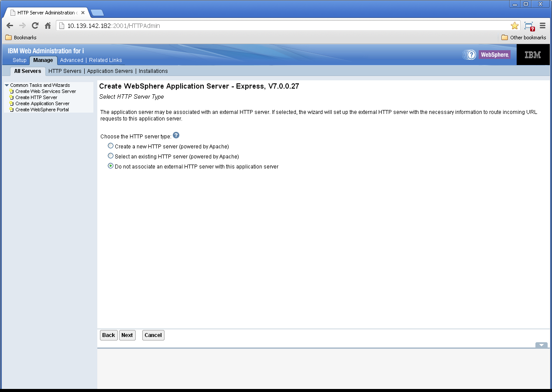Switch to the Manage tab
The height and width of the screenshot is (392, 552).
[43, 60]
